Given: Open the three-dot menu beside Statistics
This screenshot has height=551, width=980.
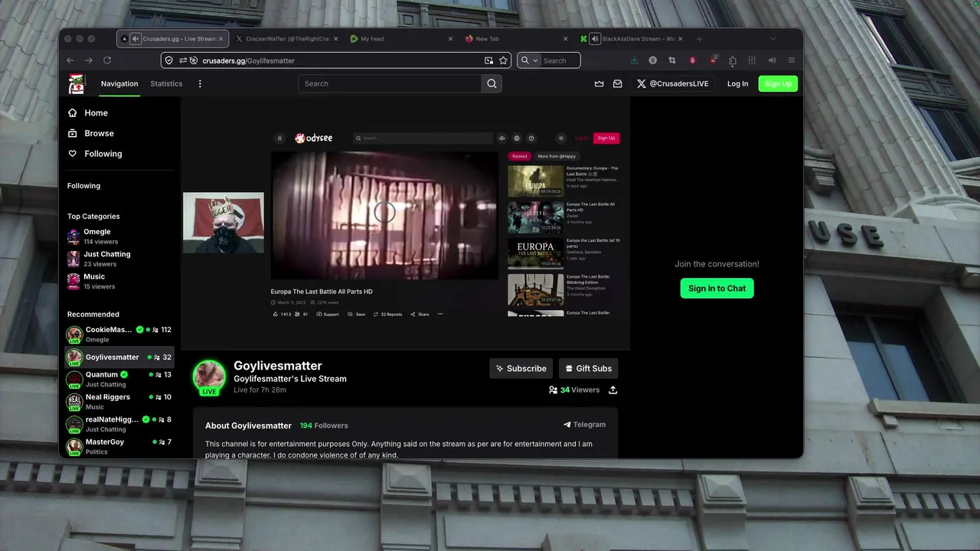Looking at the screenshot, I should [x=200, y=83].
